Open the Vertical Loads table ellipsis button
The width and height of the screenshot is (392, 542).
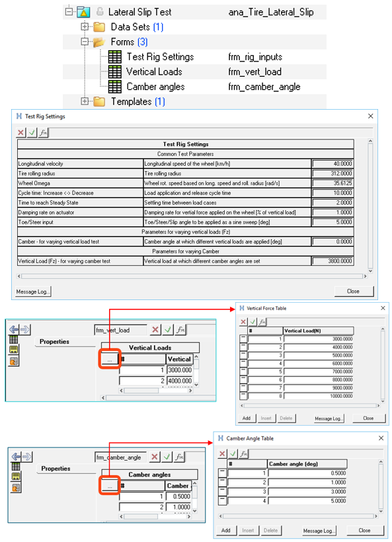110,360
